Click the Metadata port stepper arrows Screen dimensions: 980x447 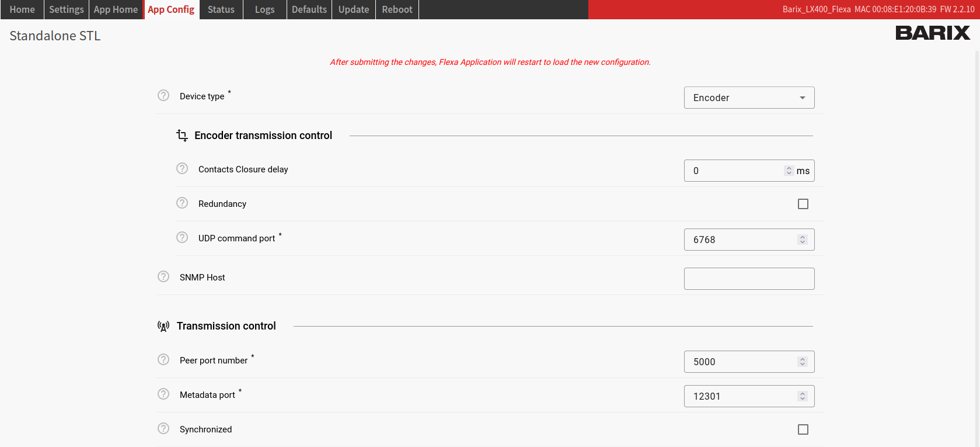click(x=803, y=396)
